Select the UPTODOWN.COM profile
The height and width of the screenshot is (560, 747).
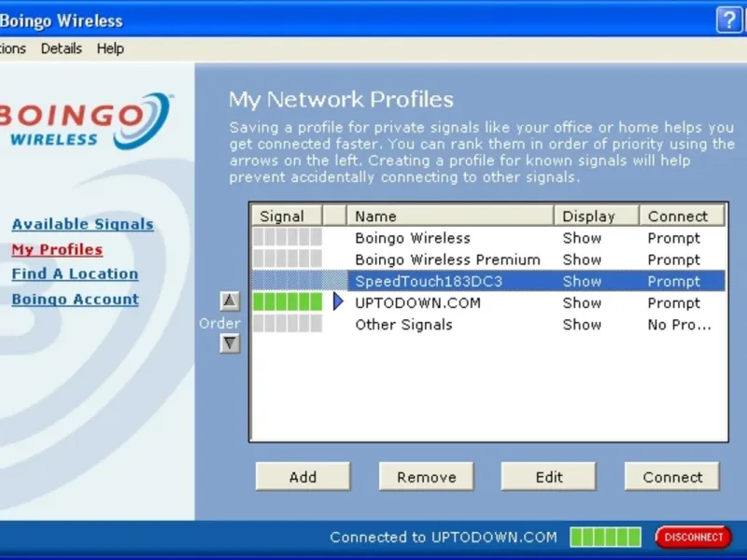(x=488, y=302)
